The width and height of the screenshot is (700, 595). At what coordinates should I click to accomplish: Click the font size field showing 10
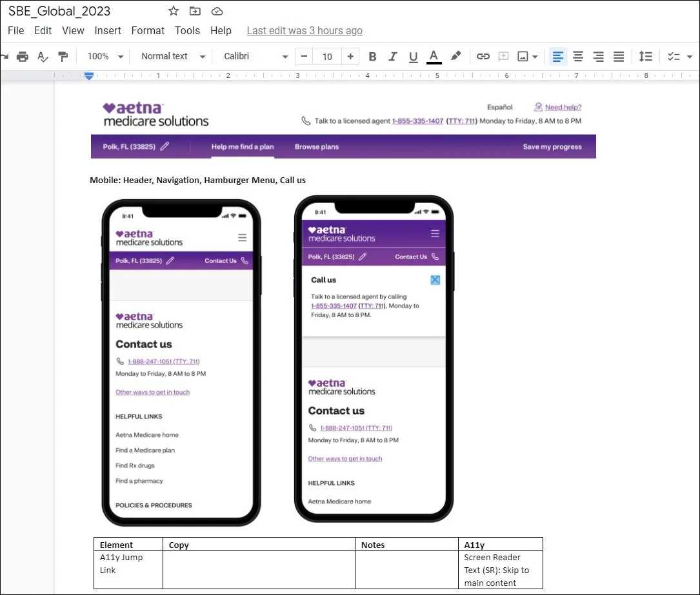(327, 57)
